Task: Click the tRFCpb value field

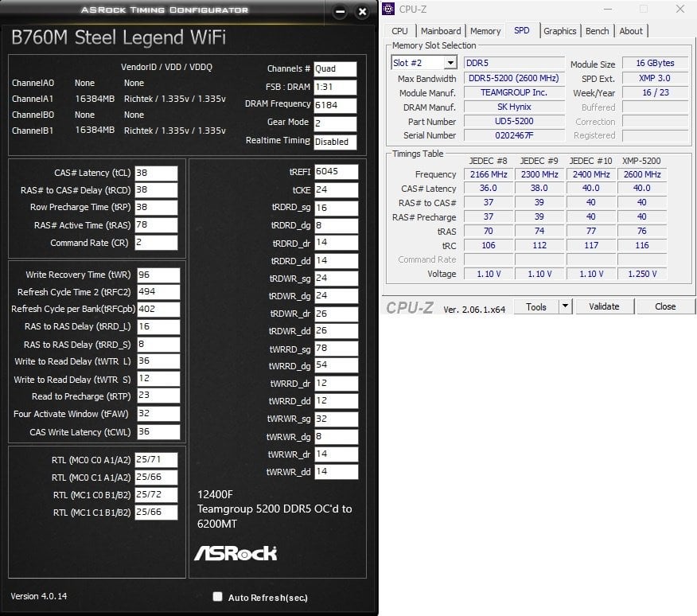Action: pyautogui.click(x=158, y=309)
